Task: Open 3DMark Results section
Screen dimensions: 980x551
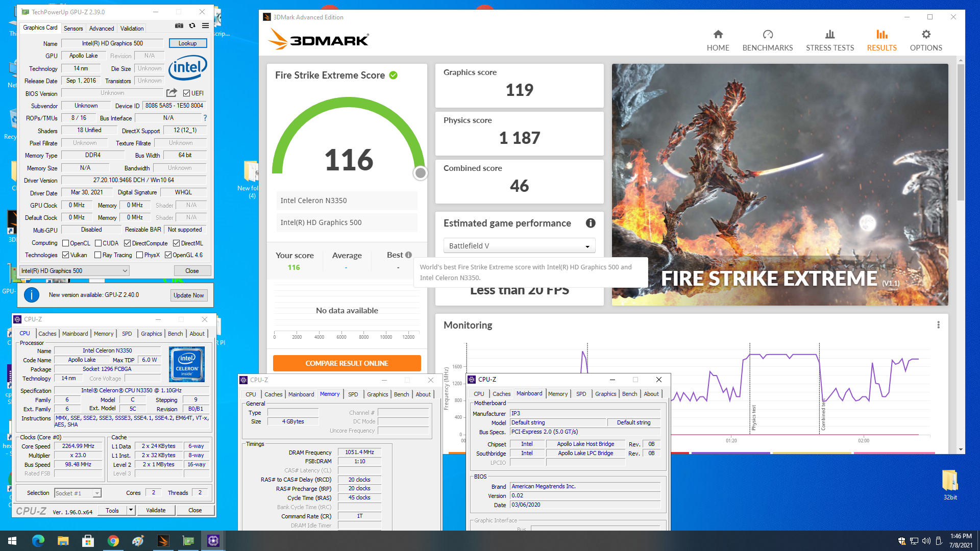Action: click(881, 40)
